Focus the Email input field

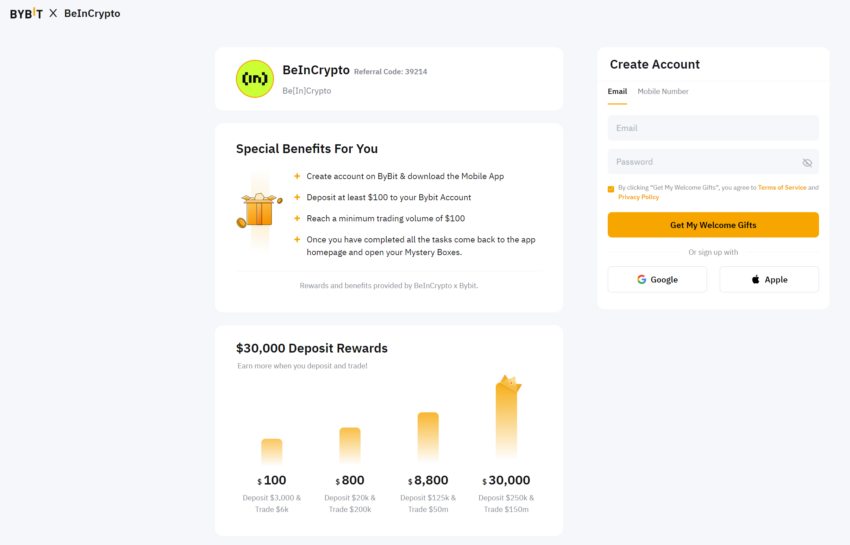click(713, 128)
